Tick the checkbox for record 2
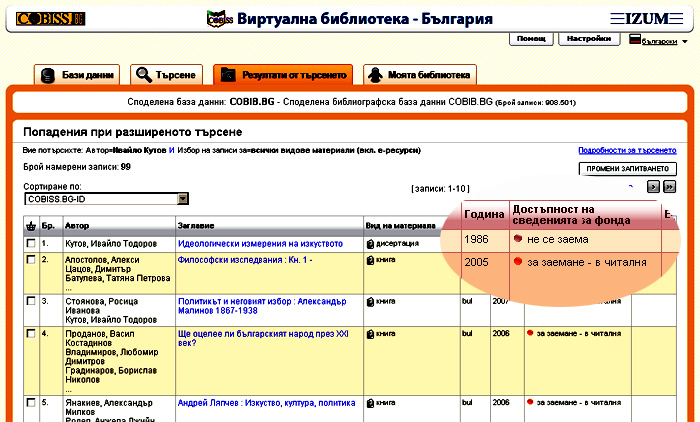This screenshot has height=422, width=700. coord(31,259)
